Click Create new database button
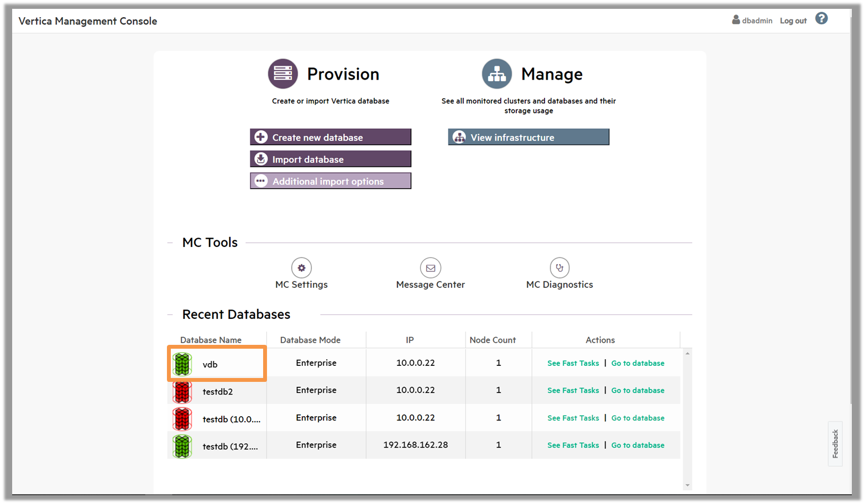Image resolution: width=864 pixels, height=504 pixels. pyautogui.click(x=330, y=137)
